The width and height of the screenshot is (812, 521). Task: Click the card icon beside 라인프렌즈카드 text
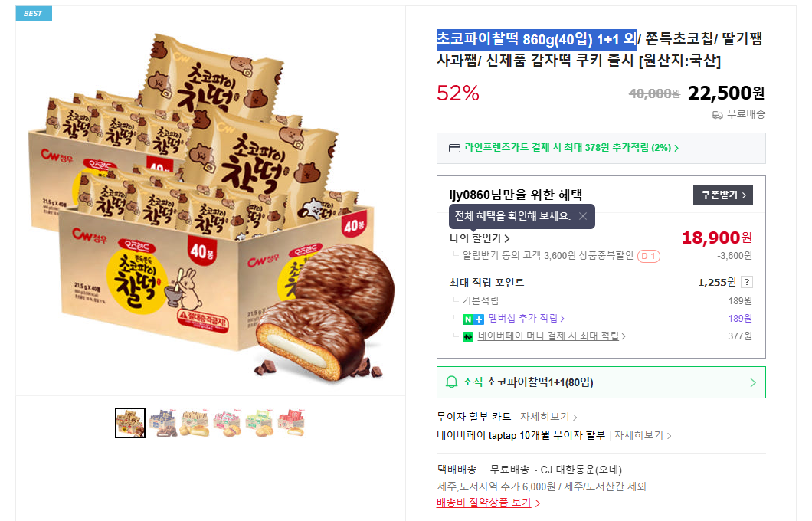(454, 148)
